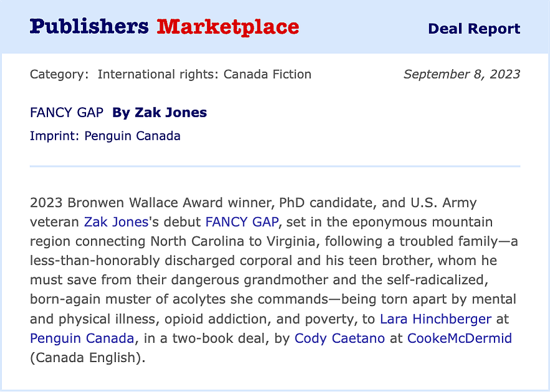Click the Publishers word in logo

point(89,27)
